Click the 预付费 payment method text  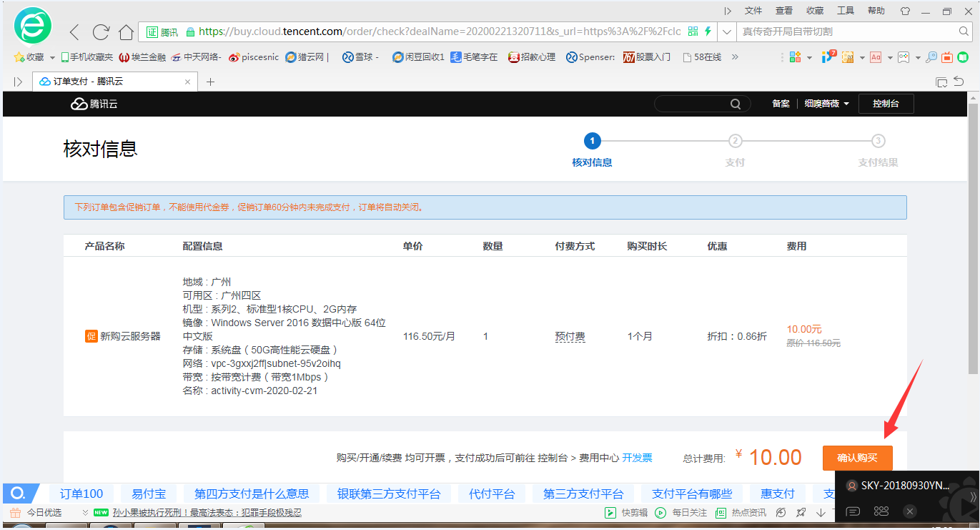coord(570,336)
